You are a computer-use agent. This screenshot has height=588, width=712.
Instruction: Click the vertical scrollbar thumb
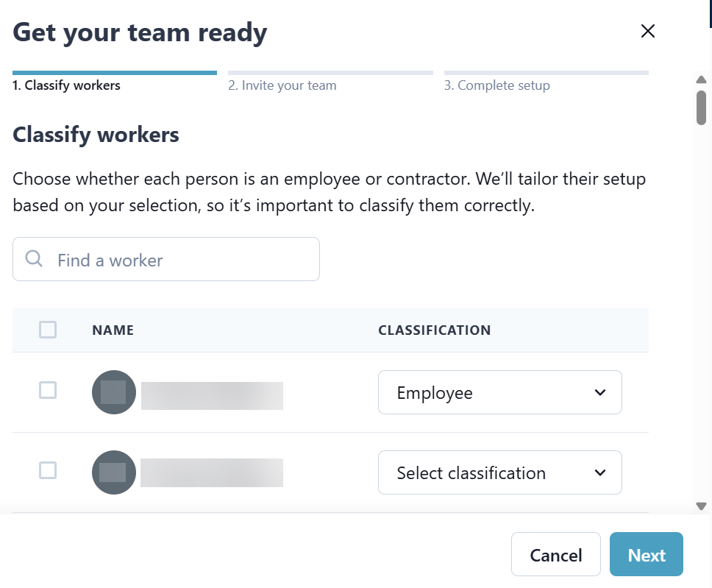click(701, 107)
